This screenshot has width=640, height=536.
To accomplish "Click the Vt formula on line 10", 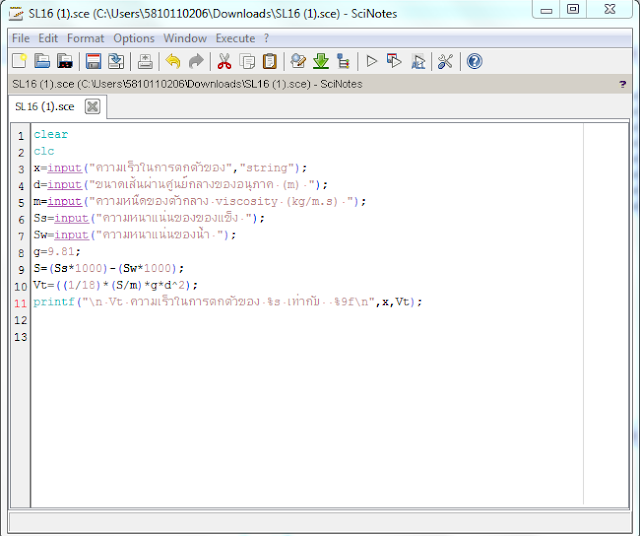I will (x=116, y=285).
